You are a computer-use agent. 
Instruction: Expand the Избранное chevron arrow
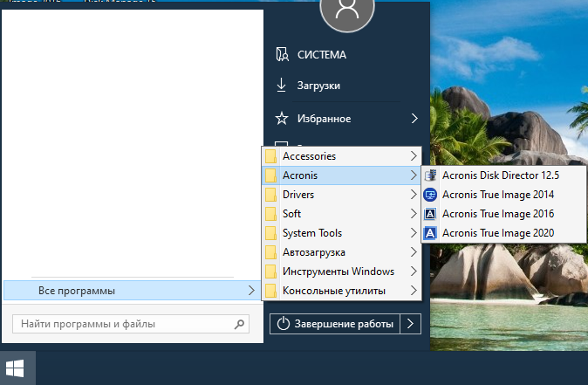[x=414, y=119]
